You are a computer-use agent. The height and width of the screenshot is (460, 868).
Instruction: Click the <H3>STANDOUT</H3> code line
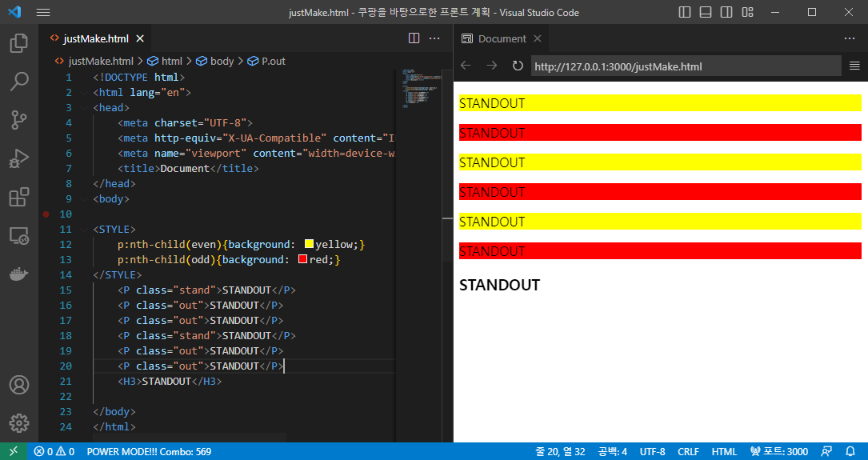coord(170,382)
